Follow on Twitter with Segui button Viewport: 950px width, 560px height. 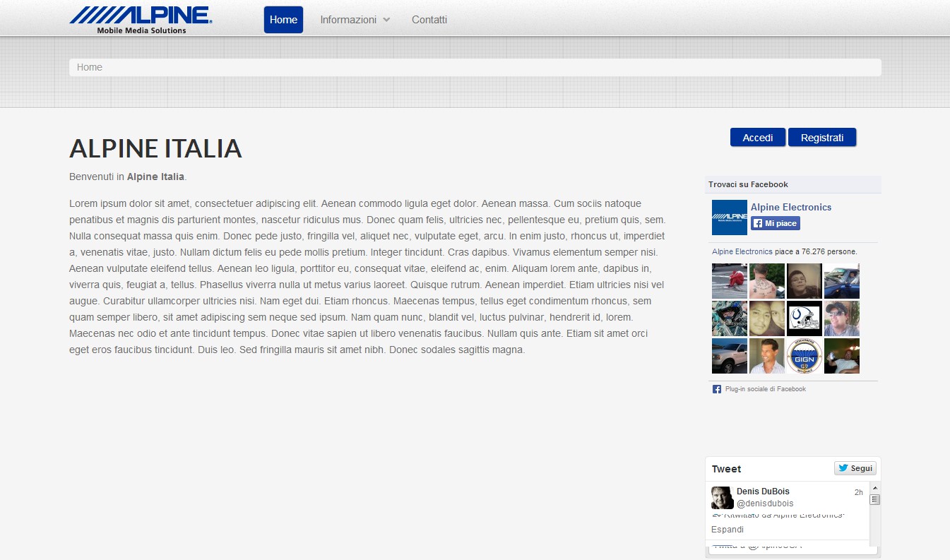coord(855,468)
